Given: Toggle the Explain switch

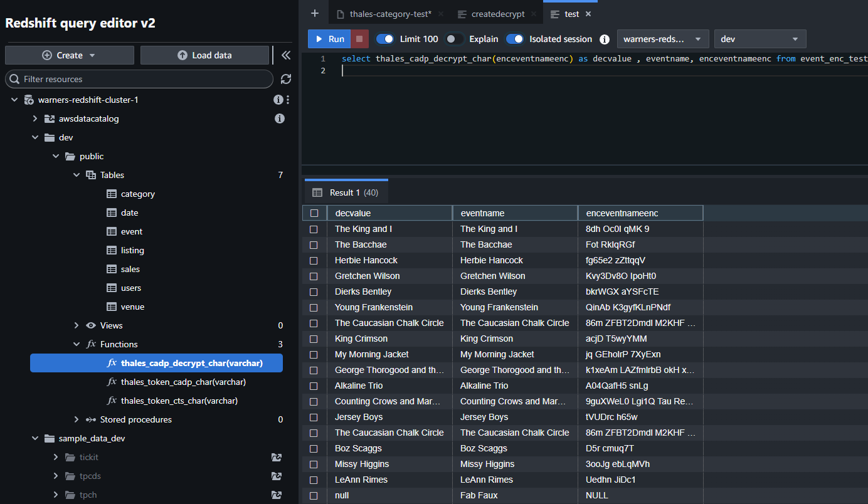Looking at the screenshot, I should click(455, 39).
